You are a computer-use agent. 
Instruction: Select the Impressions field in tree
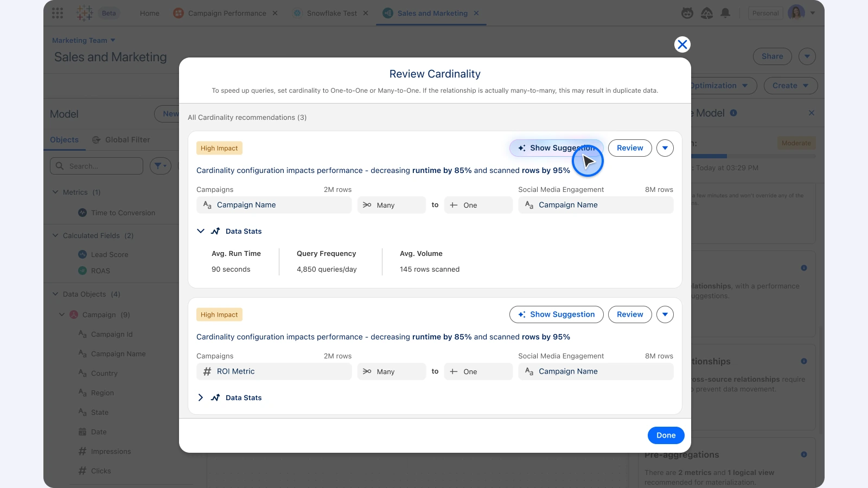(x=111, y=452)
